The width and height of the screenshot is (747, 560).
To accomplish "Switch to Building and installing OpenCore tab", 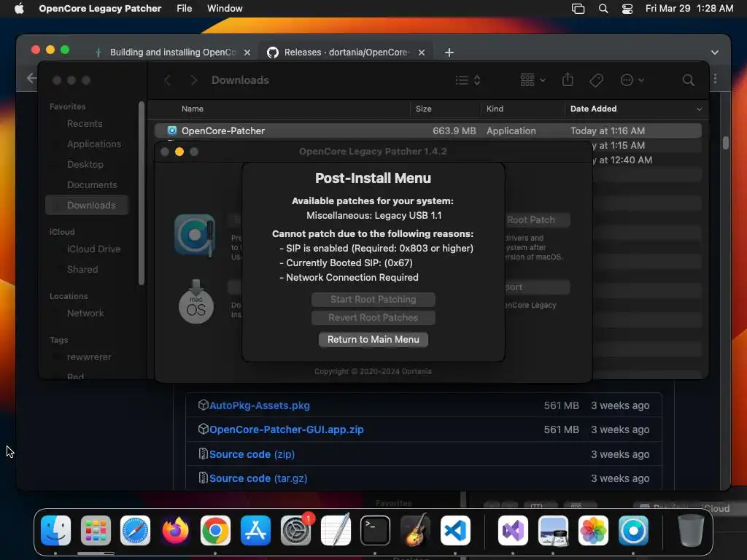I will coord(172,52).
